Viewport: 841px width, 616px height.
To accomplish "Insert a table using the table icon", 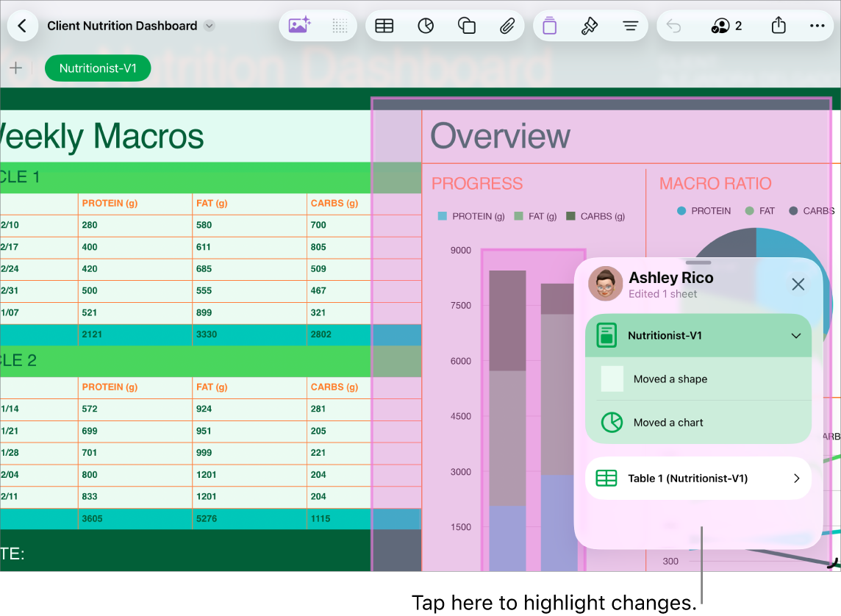I will [x=384, y=26].
